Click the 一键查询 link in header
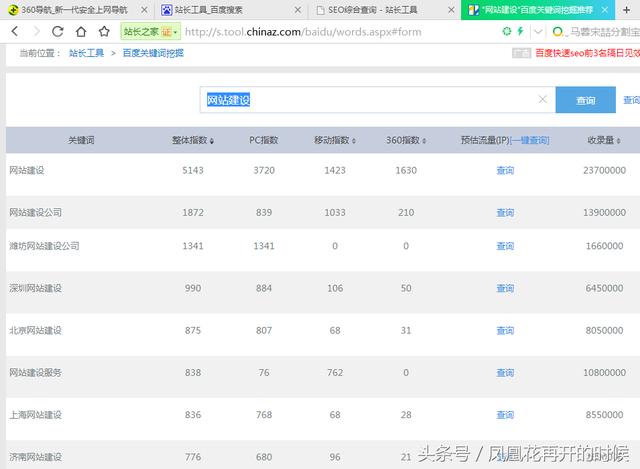This screenshot has height=469, width=640. pyautogui.click(x=530, y=140)
